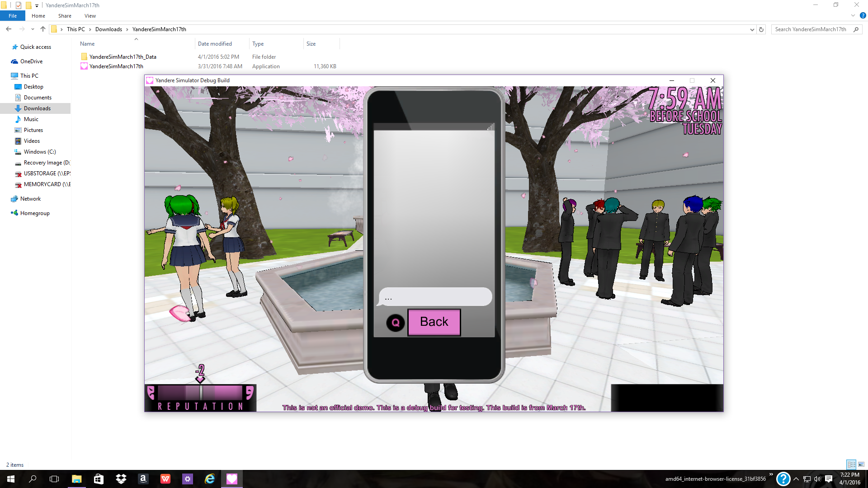The height and width of the screenshot is (488, 868).
Task: Click 'YandereSimMarch17th' in address breadcrumb
Action: tap(159, 29)
